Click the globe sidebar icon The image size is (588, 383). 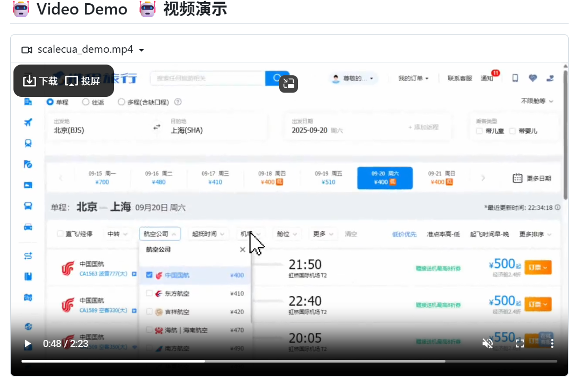28,327
